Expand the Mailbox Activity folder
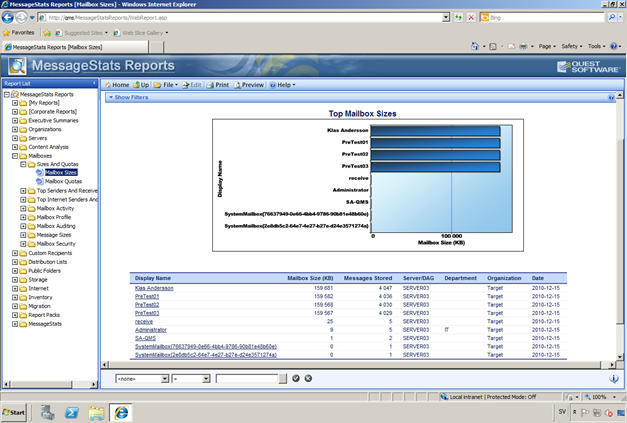Image resolution: width=627 pixels, height=423 pixels. [23, 208]
